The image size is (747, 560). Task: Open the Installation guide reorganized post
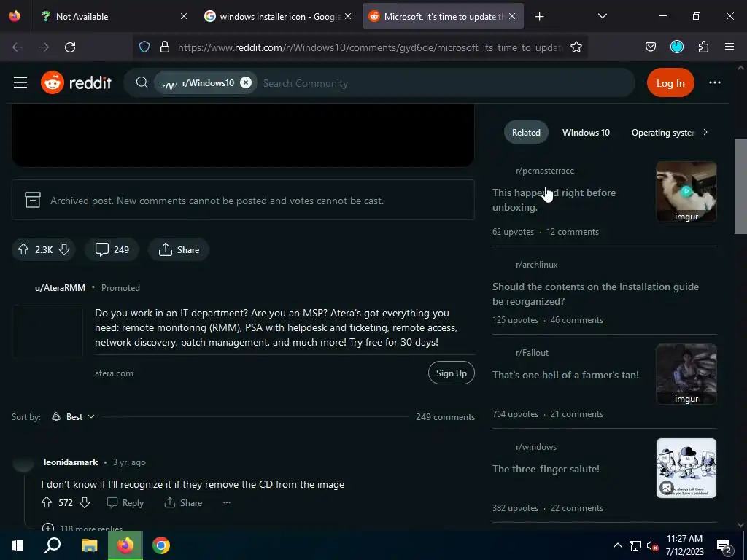[595, 294]
